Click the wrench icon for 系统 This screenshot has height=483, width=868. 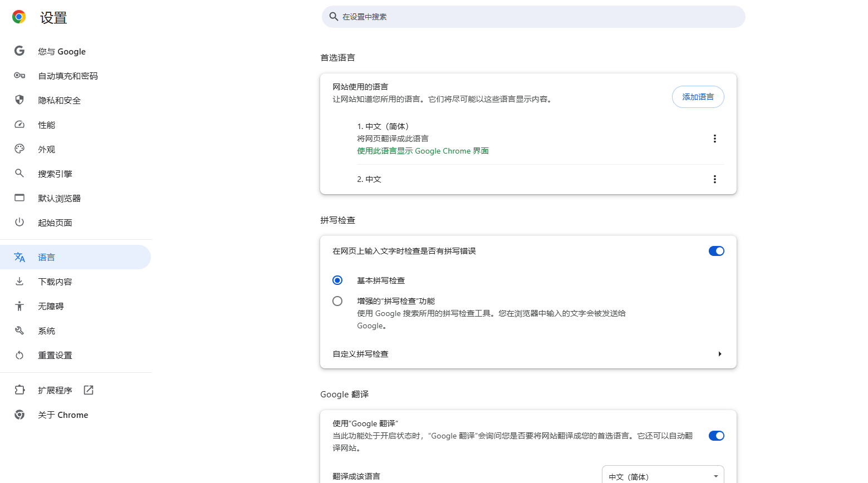19,331
